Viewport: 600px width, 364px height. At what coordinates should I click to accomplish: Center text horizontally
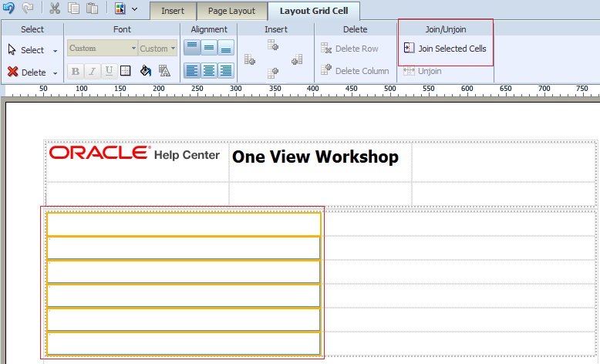209,70
